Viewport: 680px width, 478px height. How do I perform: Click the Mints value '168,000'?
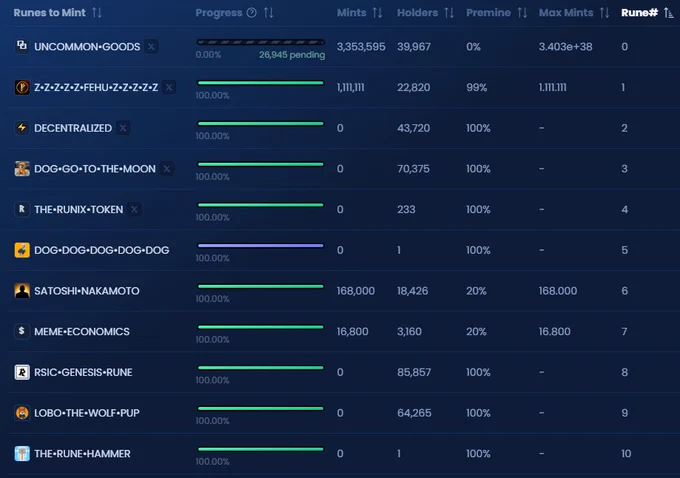pyautogui.click(x=356, y=291)
